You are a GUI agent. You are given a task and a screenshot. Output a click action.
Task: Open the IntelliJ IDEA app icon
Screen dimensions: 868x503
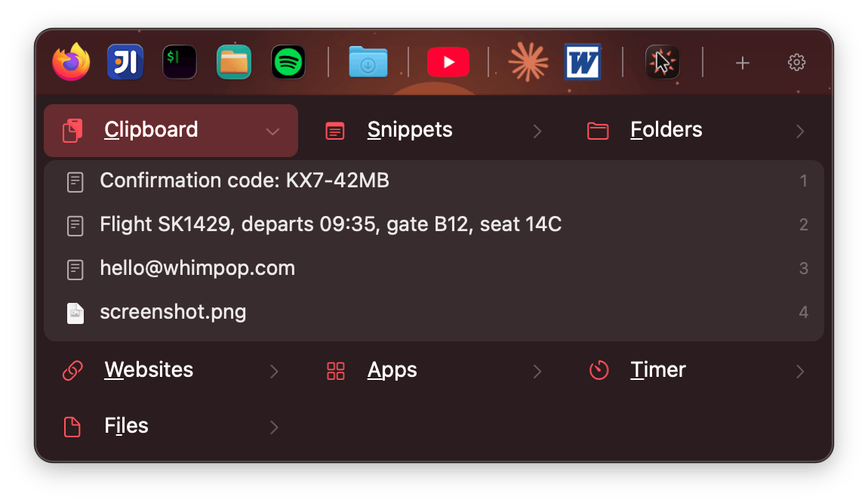tap(125, 62)
